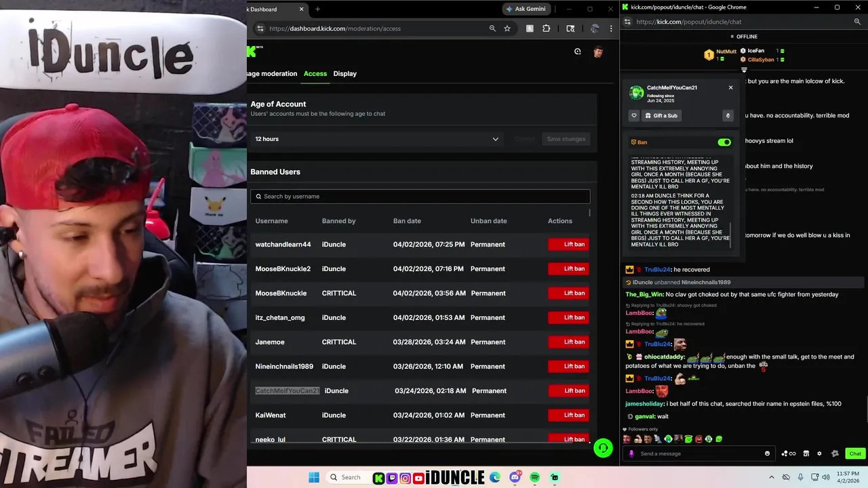This screenshot has width=868, height=488.
Task: Click the site settings icon left of the dashboard URL
Action: (x=259, y=28)
